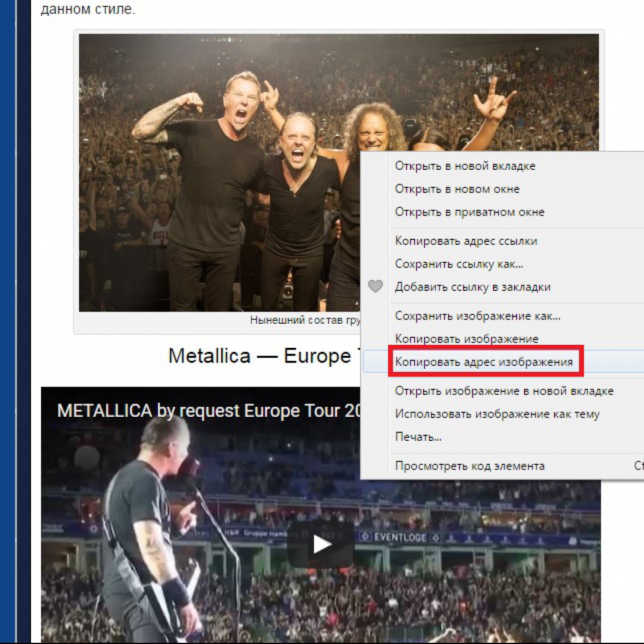
Task: Choose 'Копировать адрес ссылки'
Action: click(466, 241)
